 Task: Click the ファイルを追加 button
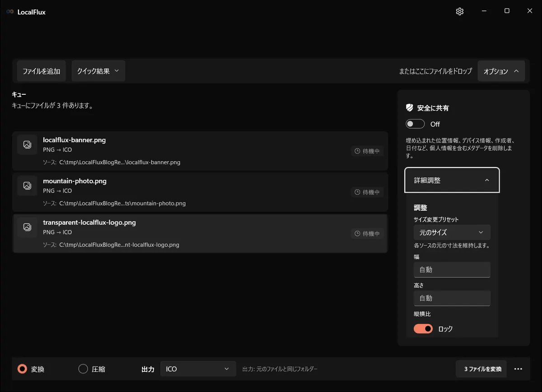click(x=42, y=71)
